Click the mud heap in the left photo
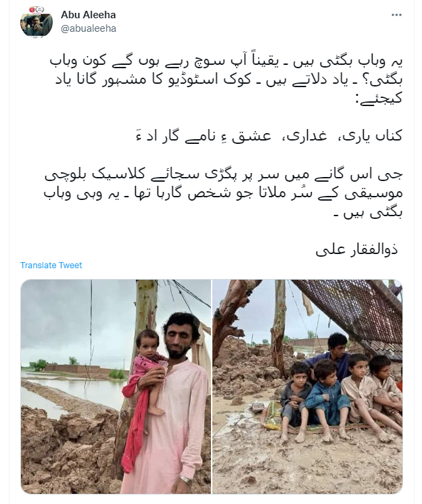Screen dimensions: 422x504 point(64,450)
